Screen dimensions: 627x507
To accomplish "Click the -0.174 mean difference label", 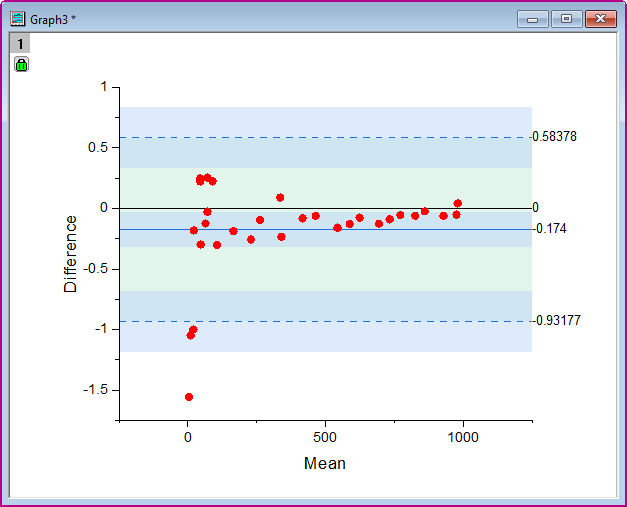I will (550, 229).
